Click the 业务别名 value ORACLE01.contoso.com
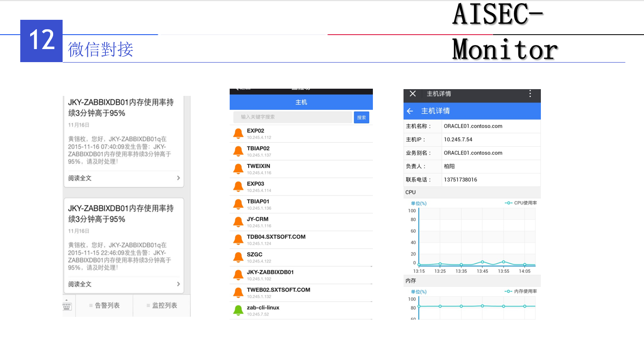 473,153
